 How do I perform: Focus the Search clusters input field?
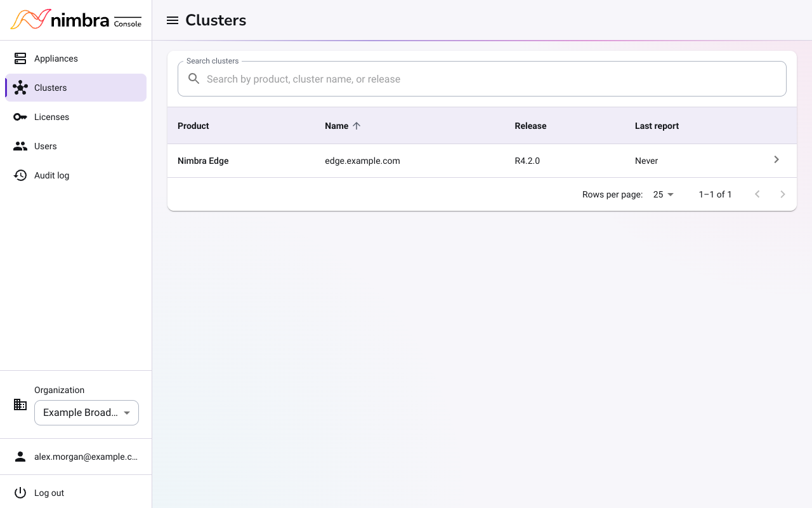point(482,79)
